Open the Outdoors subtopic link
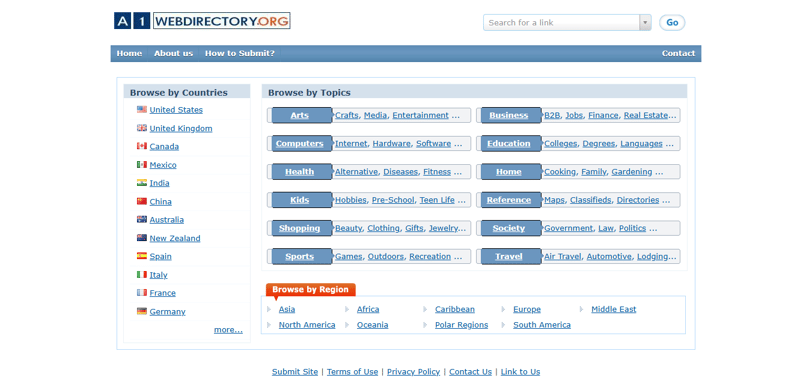 386,256
